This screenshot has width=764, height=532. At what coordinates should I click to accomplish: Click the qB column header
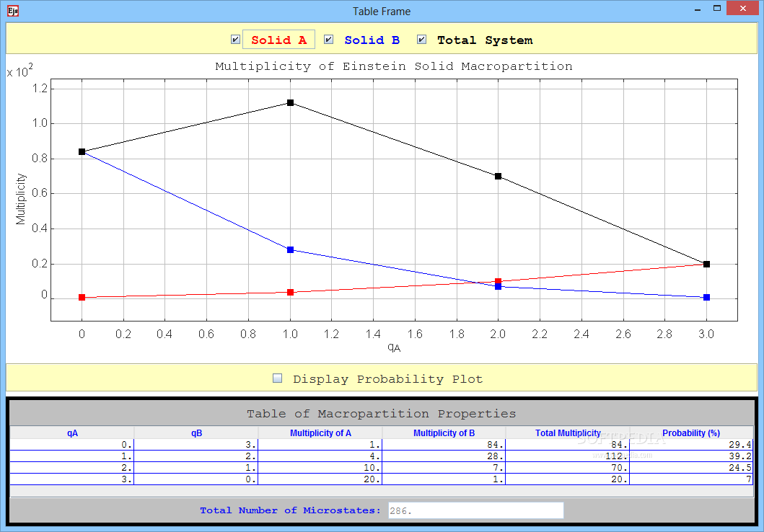pos(196,433)
